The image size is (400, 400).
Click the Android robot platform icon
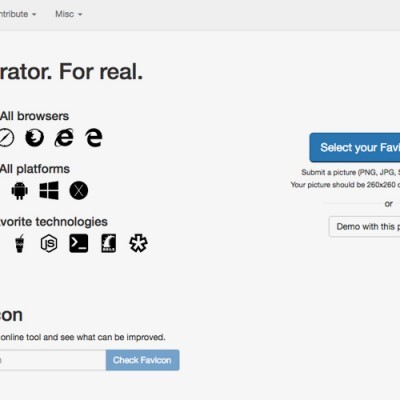coord(20,190)
